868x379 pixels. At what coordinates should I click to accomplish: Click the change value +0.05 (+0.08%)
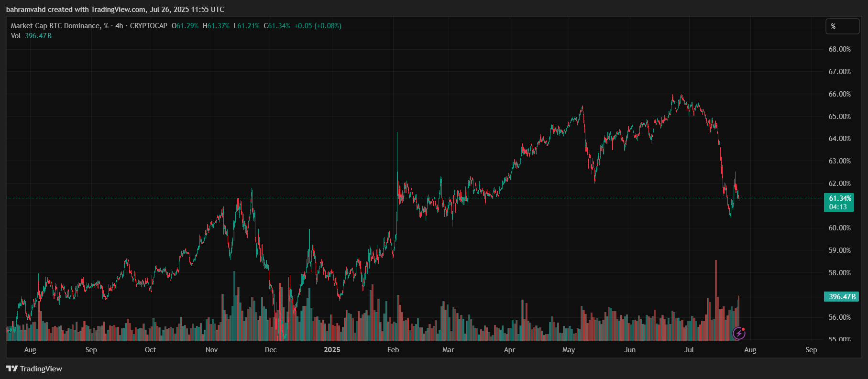pyautogui.click(x=318, y=26)
